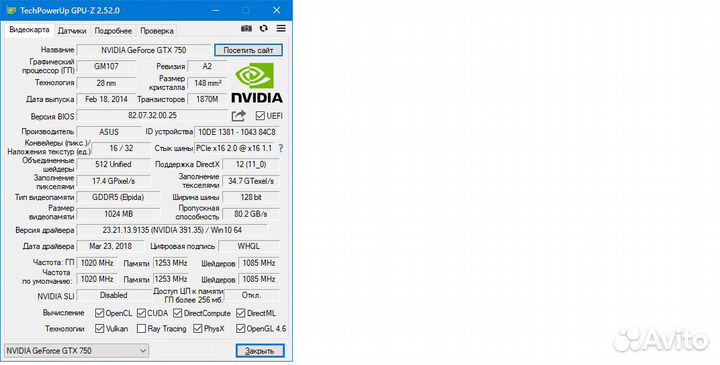The width and height of the screenshot is (720, 365).
Task: Click the 128 bit bus width value
Action: click(251, 197)
